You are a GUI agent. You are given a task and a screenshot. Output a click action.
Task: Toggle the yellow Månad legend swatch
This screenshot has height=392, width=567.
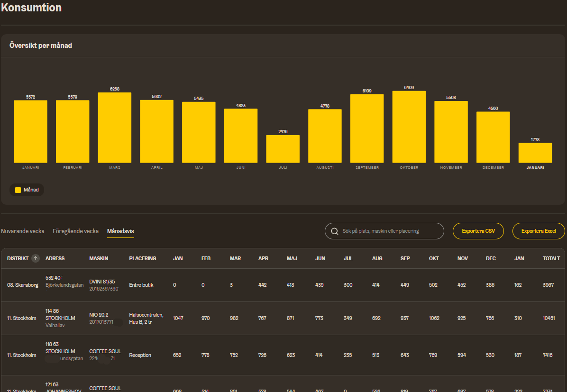(18, 190)
